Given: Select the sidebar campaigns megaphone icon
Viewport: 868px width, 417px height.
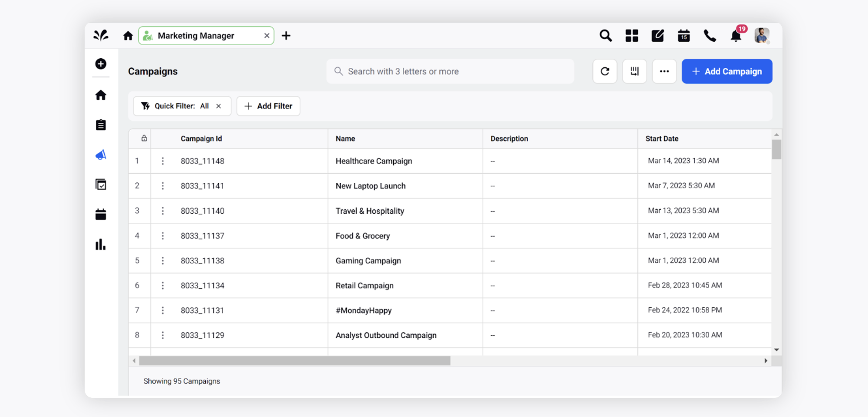Looking at the screenshot, I should coord(101,155).
